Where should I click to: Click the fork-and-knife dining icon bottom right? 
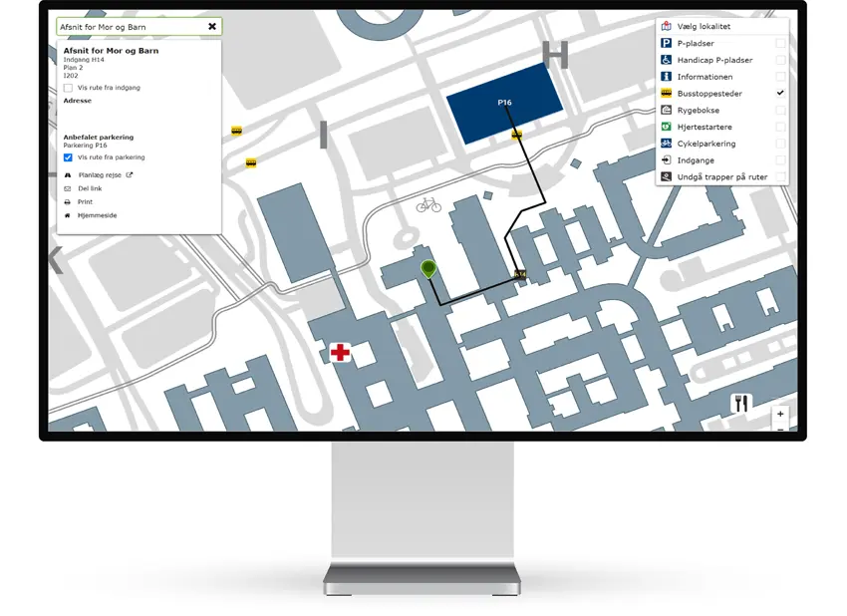(741, 403)
